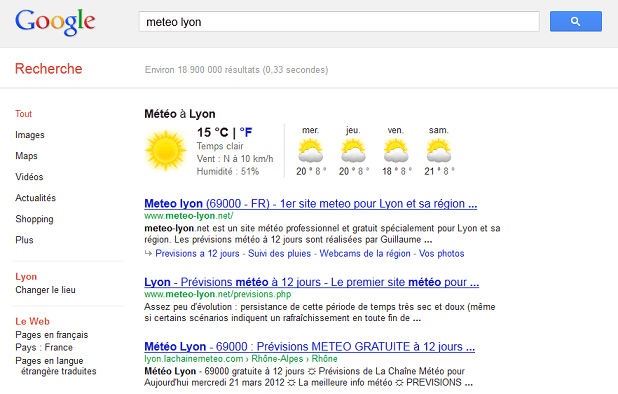Click the Météo à Lyon heading

point(180,114)
